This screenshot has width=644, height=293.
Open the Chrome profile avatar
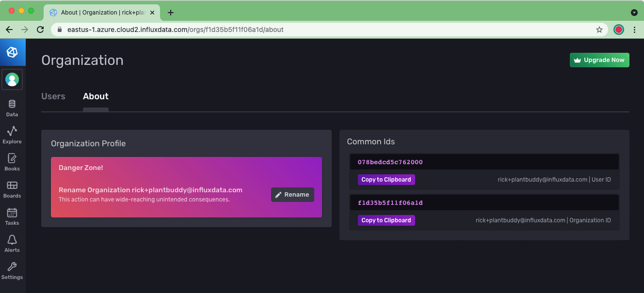pos(618,30)
